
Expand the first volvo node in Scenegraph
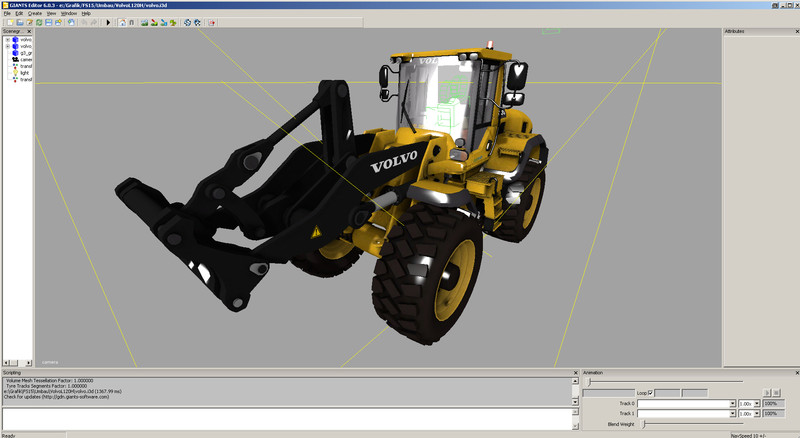pyautogui.click(x=8, y=39)
